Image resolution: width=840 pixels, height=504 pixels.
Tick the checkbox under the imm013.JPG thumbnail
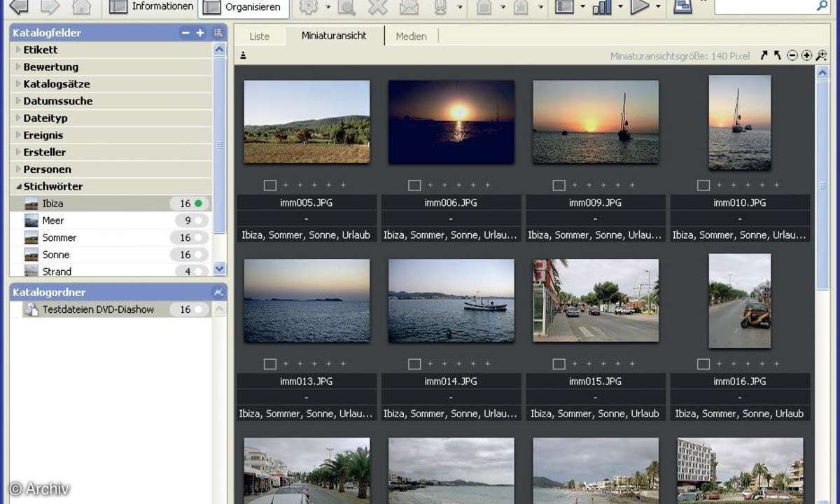tap(270, 364)
